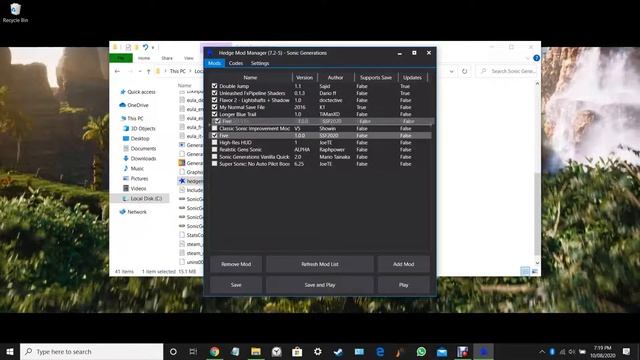Click the Updates column header
This screenshot has height=360, width=640.
(x=412, y=78)
